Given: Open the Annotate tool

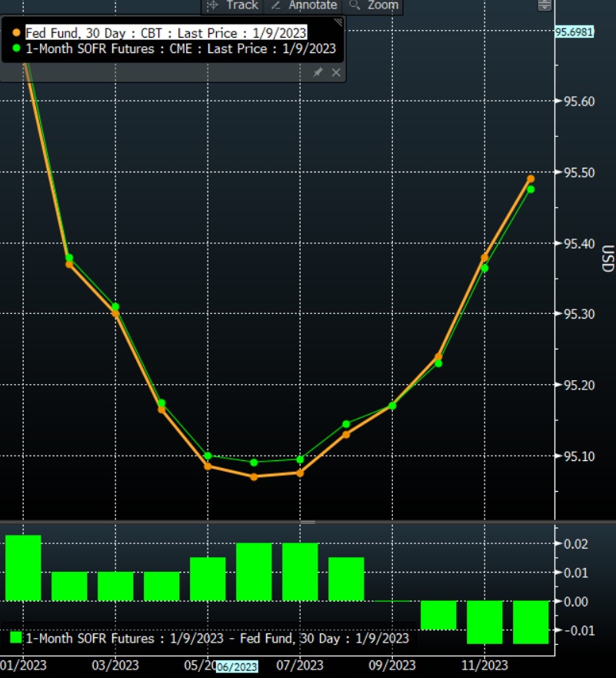Looking at the screenshot, I should click(303, 5).
